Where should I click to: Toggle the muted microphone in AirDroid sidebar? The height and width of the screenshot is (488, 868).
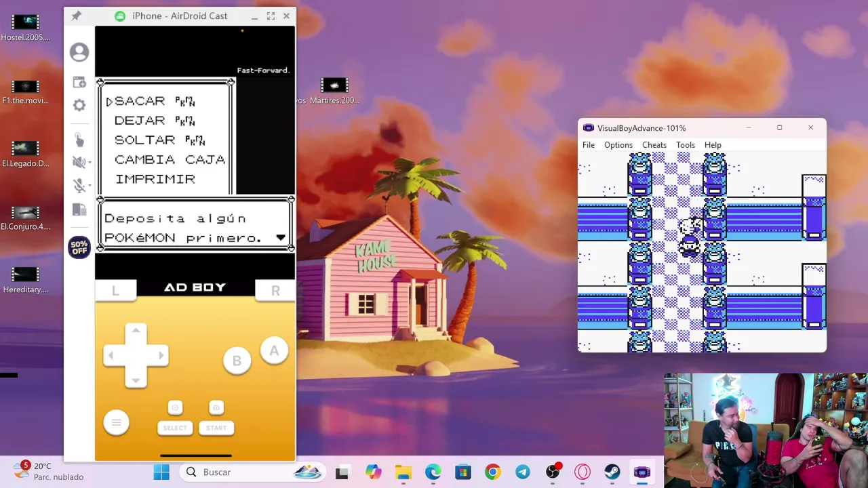point(78,185)
